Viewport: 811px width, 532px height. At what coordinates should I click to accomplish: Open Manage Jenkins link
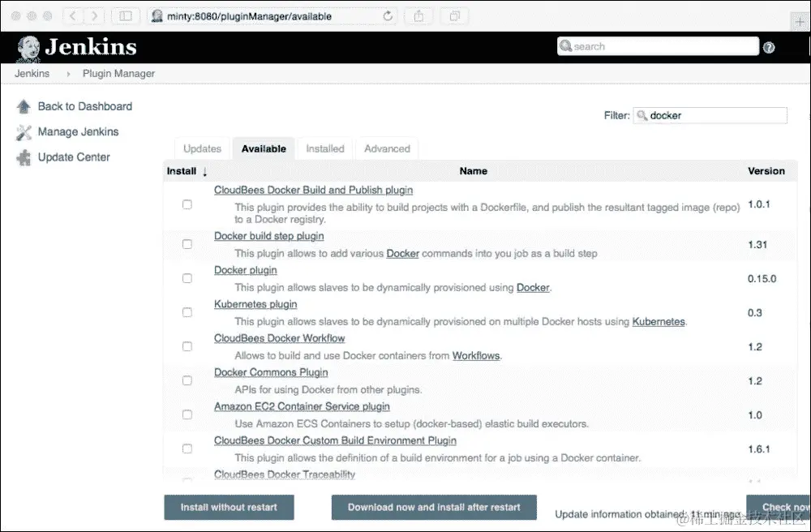click(78, 132)
